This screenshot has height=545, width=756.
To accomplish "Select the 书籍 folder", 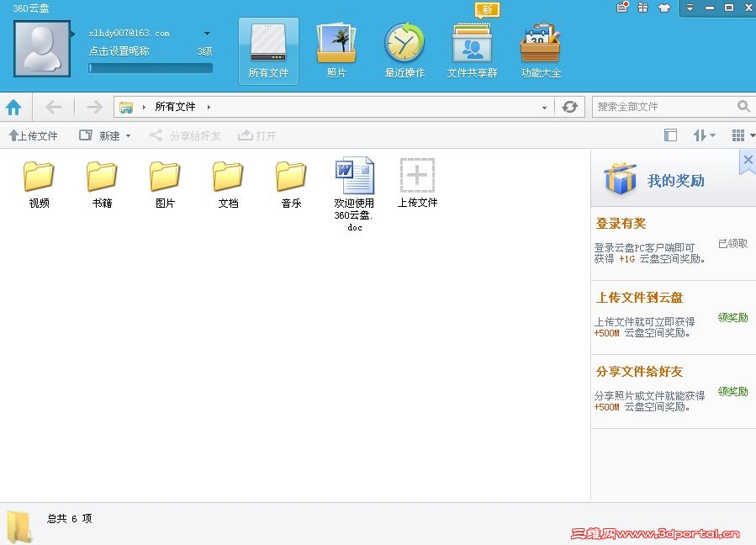I will click(103, 185).
